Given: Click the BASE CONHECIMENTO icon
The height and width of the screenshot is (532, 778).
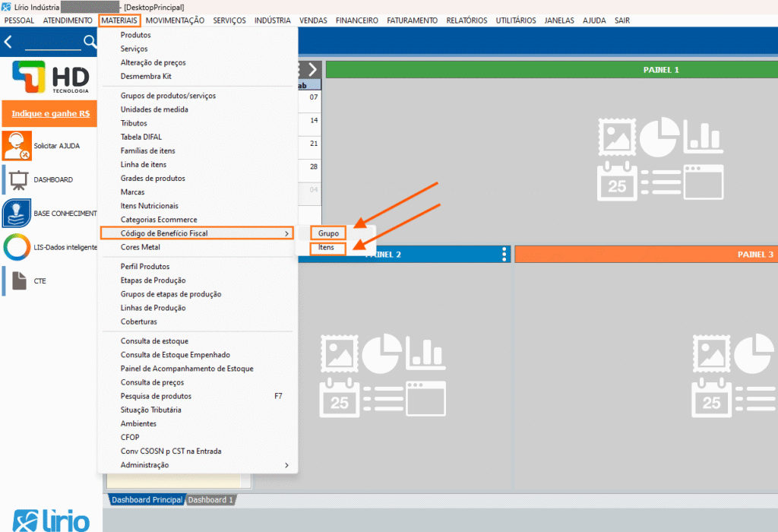Looking at the screenshot, I should pos(17,214).
